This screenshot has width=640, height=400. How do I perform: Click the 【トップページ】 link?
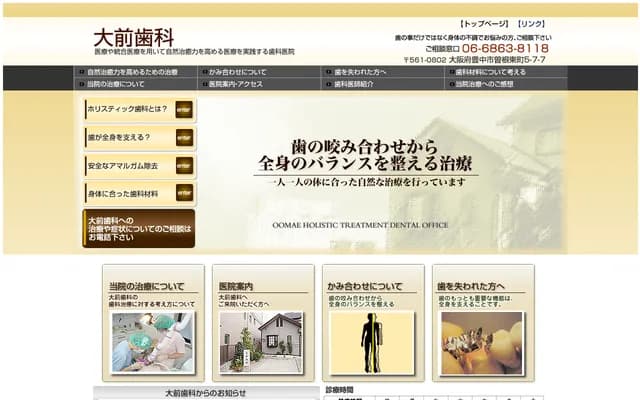(x=483, y=22)
